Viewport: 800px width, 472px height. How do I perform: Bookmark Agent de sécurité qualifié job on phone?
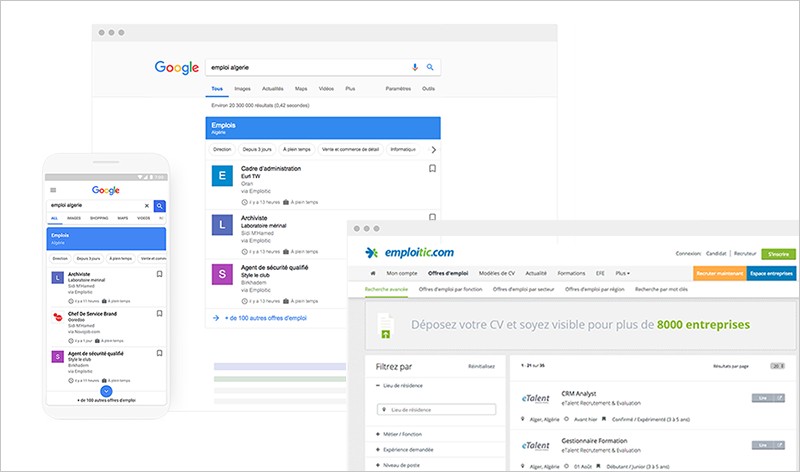coord(159,353)
